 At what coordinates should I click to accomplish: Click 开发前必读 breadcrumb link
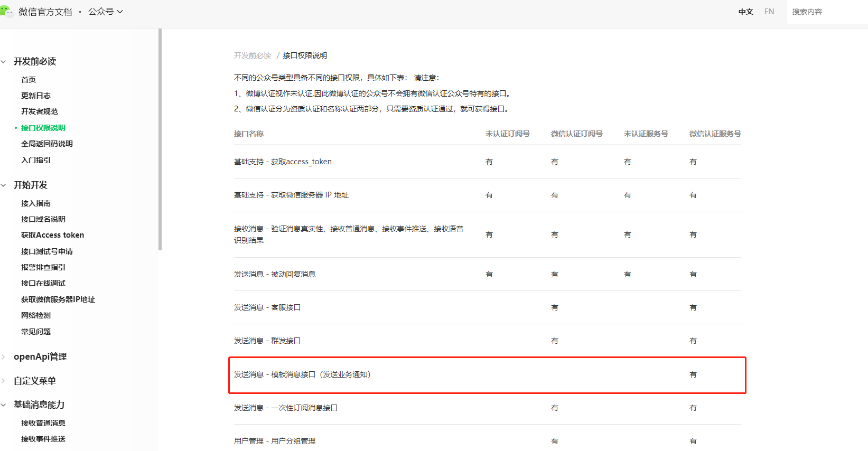[253, 55]
